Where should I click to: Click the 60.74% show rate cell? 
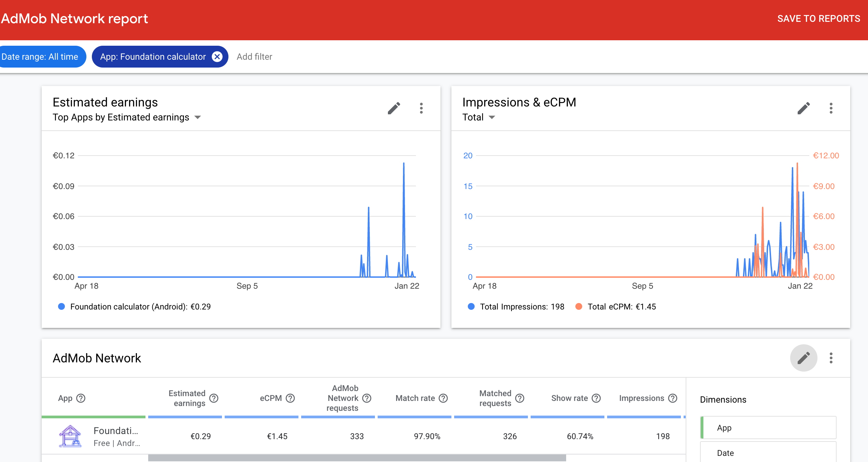click(x=580, y=436)
